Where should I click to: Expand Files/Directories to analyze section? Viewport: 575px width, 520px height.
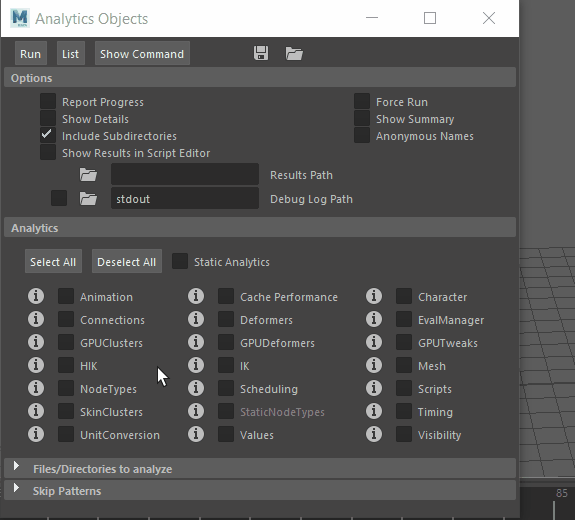[x=260, y=469]
